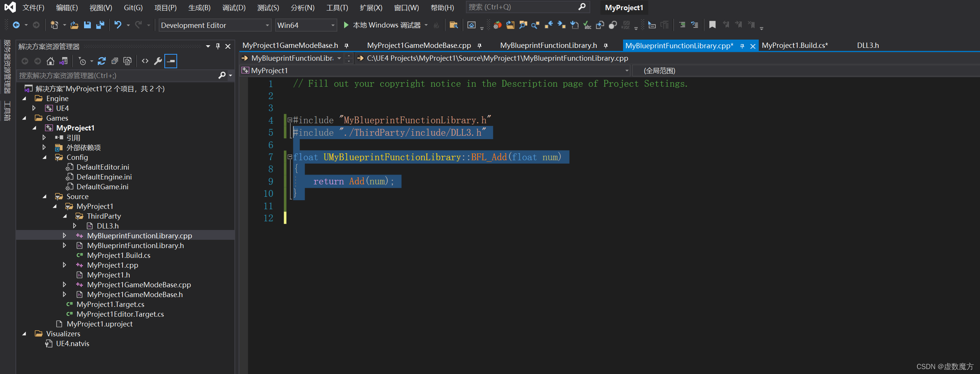The width and height of the screenshot is (980, 374).
Task: Collapse the #include block on line 4
Action: 290,120
